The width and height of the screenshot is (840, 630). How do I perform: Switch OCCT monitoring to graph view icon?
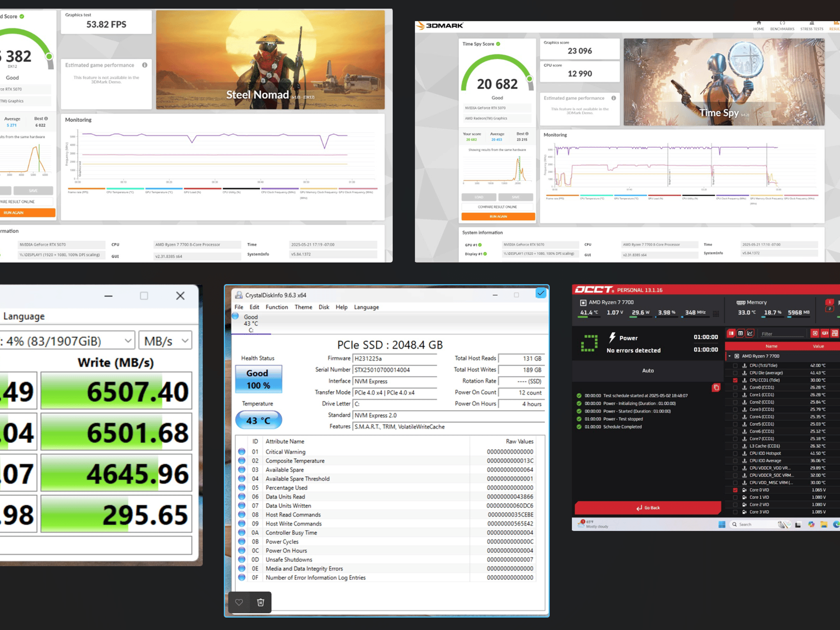point(750,333)
